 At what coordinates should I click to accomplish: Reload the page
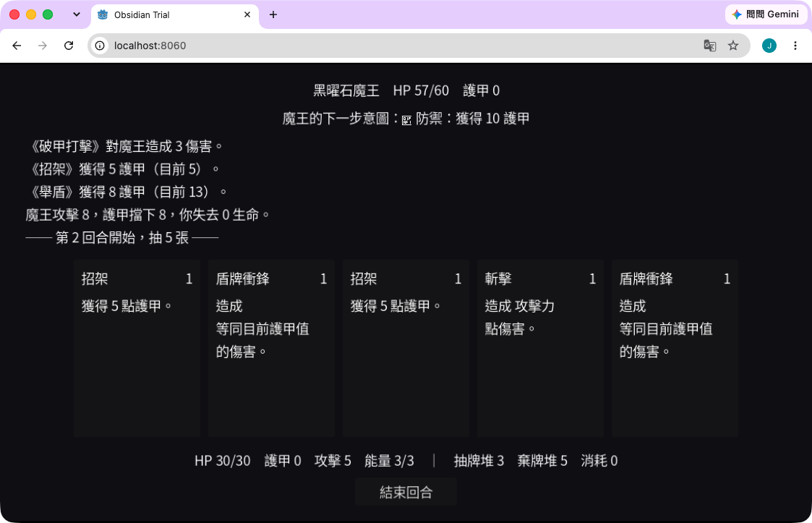(69, 46)
